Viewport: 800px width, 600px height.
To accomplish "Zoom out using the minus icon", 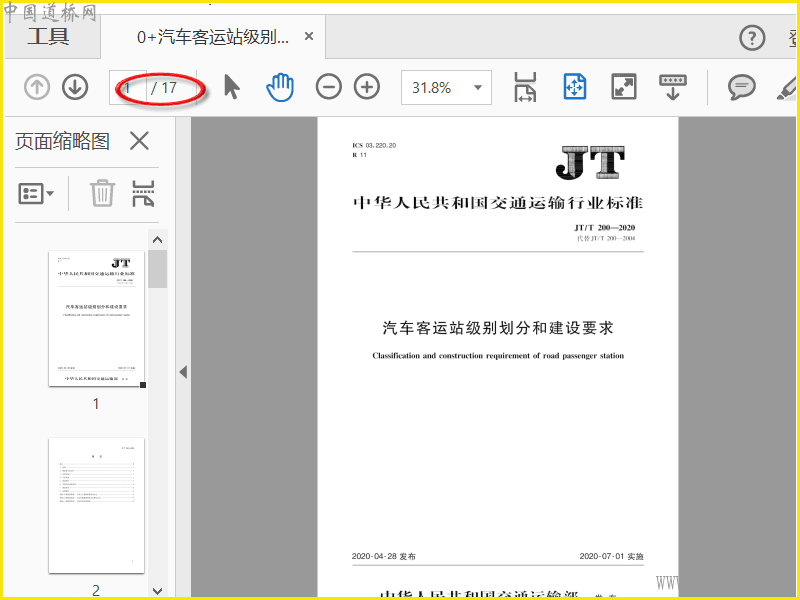I will tap(329, 87).
